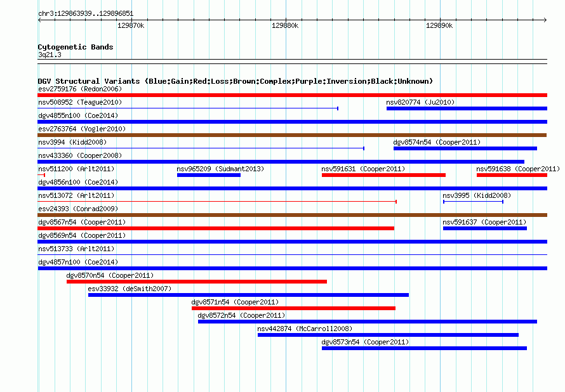Select the nsv591637 (Cooper2011) blue bar
The height and width of the screenshot is (392, 565).
point(485,228)
